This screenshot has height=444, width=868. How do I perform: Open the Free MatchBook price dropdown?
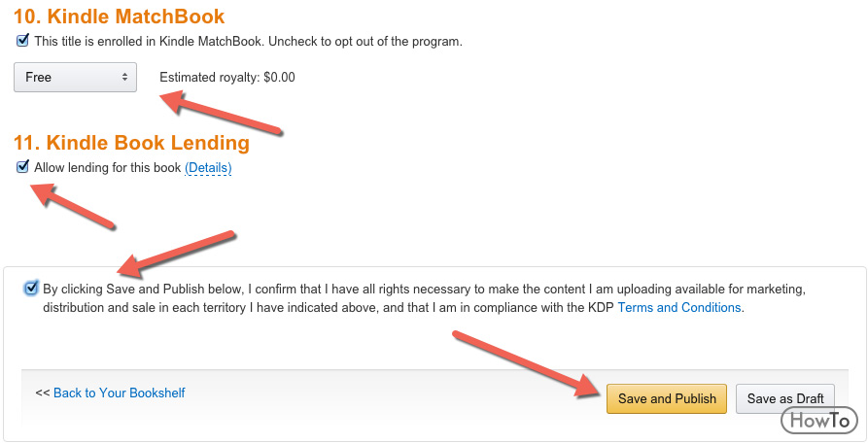[x=75, y=77]
